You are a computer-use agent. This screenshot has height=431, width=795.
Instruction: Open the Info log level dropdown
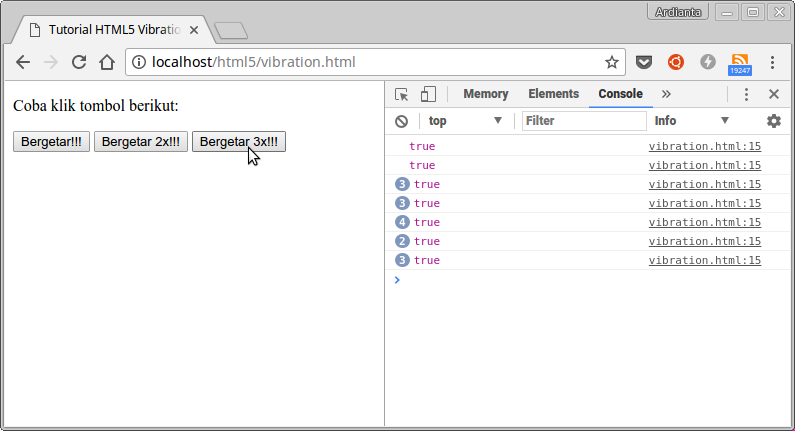691,121
